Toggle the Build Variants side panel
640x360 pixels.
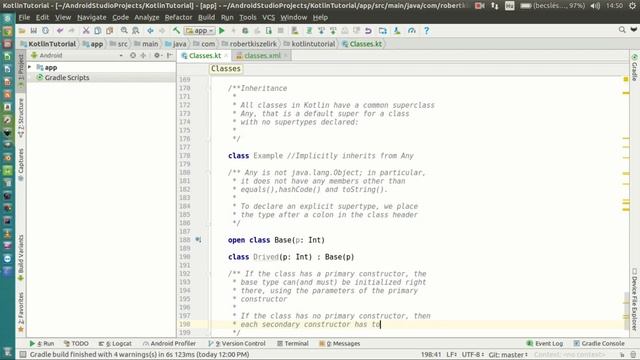(x=21, y=258)
